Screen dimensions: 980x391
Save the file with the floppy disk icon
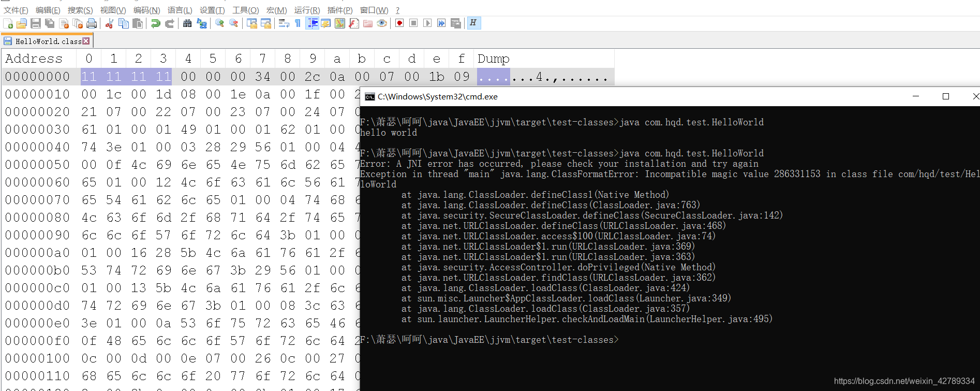pyautogui.click(x=36, y=23)
